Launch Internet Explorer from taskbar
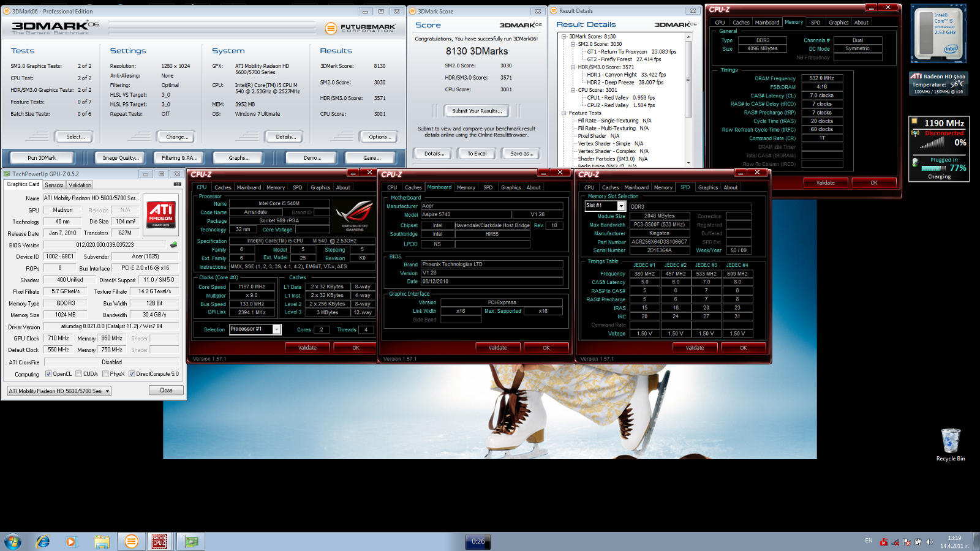 43,541
